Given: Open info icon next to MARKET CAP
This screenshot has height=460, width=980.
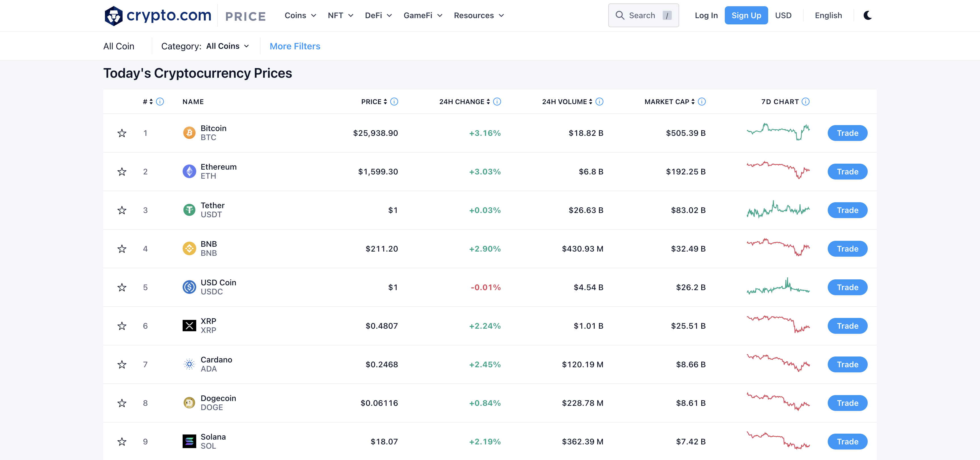Looking at the screenshot, I should (x=702, y=102).
